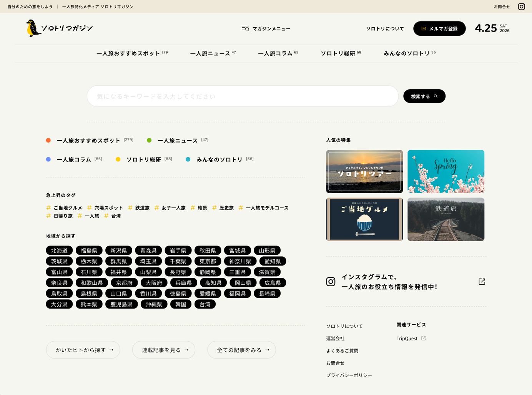Choose the 沖縄県 region tag
Viewport: 532px width, 395px height.
[x=154, y=304]
